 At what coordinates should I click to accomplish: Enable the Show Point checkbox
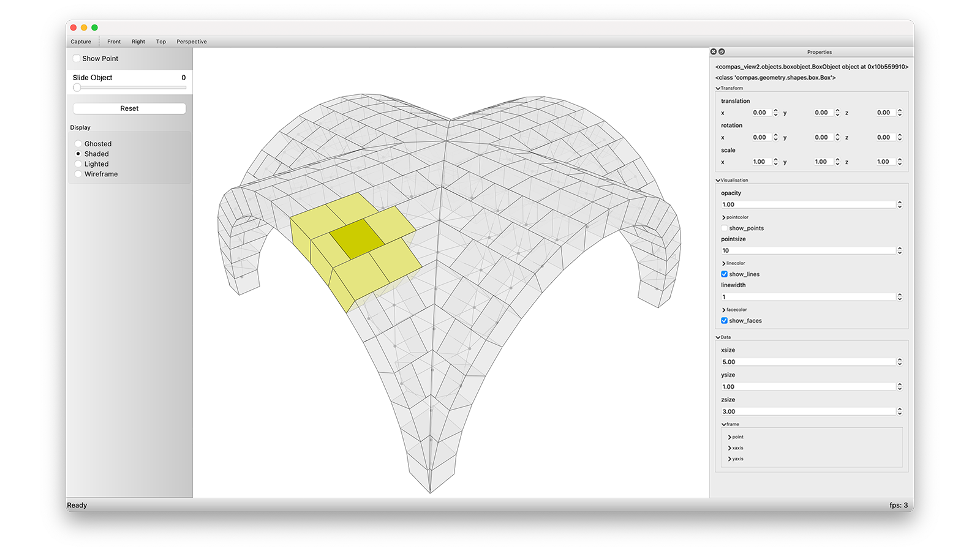click(77, 59)
